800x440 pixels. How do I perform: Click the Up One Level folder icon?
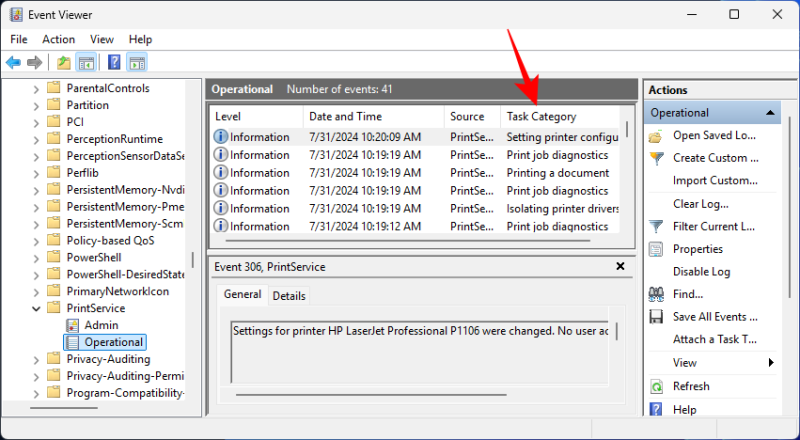pos(64,62)
